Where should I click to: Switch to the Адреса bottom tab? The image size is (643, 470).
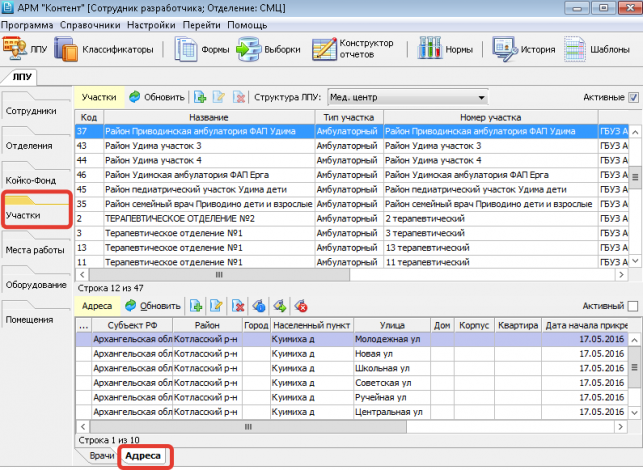[143, 456]
